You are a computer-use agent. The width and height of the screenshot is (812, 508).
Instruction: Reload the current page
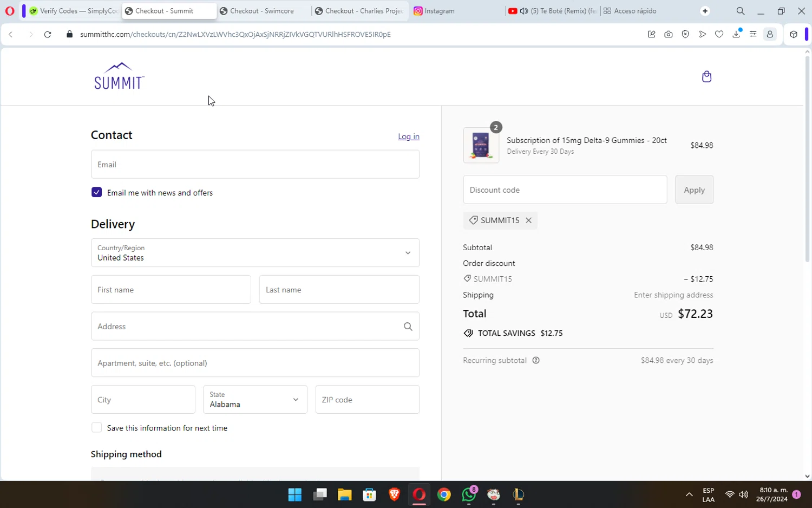point(48,34)
